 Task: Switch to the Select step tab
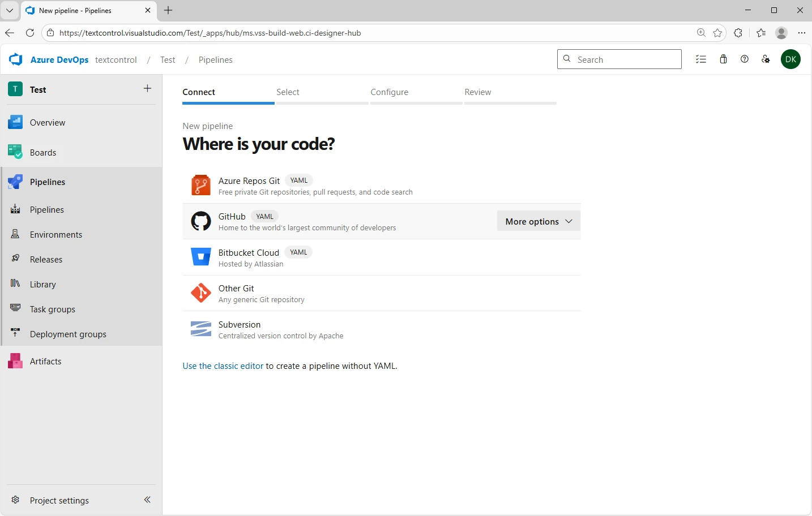[x=288, y=92]
